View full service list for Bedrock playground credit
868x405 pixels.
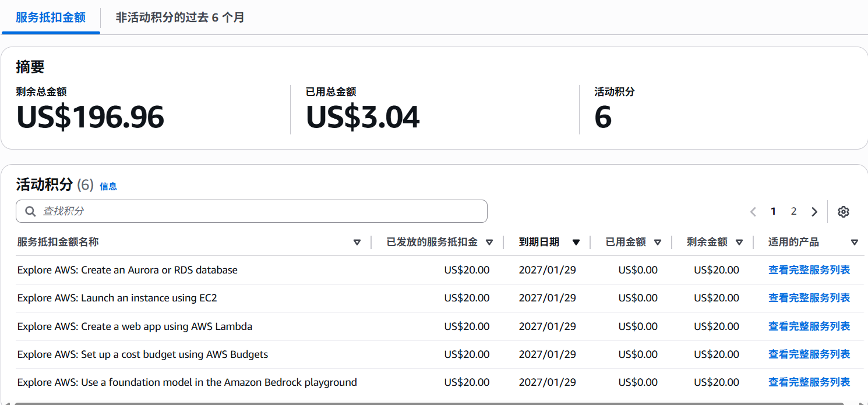pos(809,382)
